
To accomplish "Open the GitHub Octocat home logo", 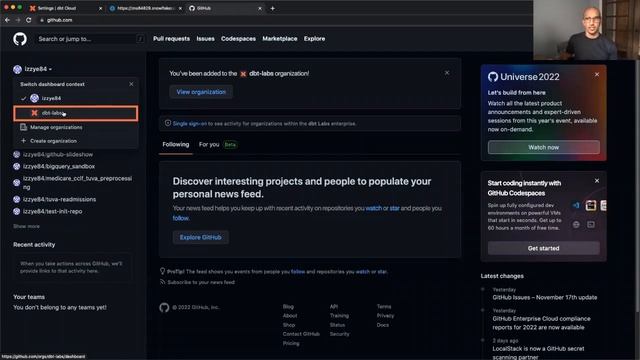I will [x=20, y=39].
